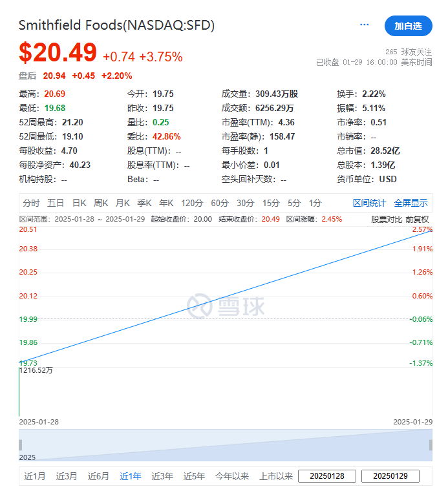448x491 pixels.
Task: Open the 前复权 adjustment dropdown
Action: [x=417, y=220]
